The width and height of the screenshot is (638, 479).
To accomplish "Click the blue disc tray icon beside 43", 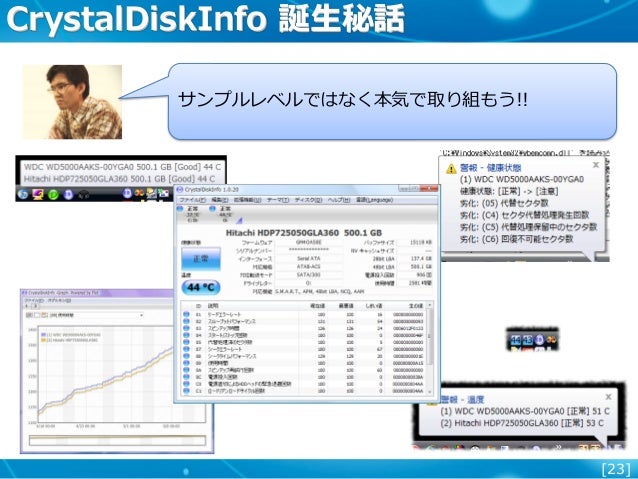I will pos(540,339).
